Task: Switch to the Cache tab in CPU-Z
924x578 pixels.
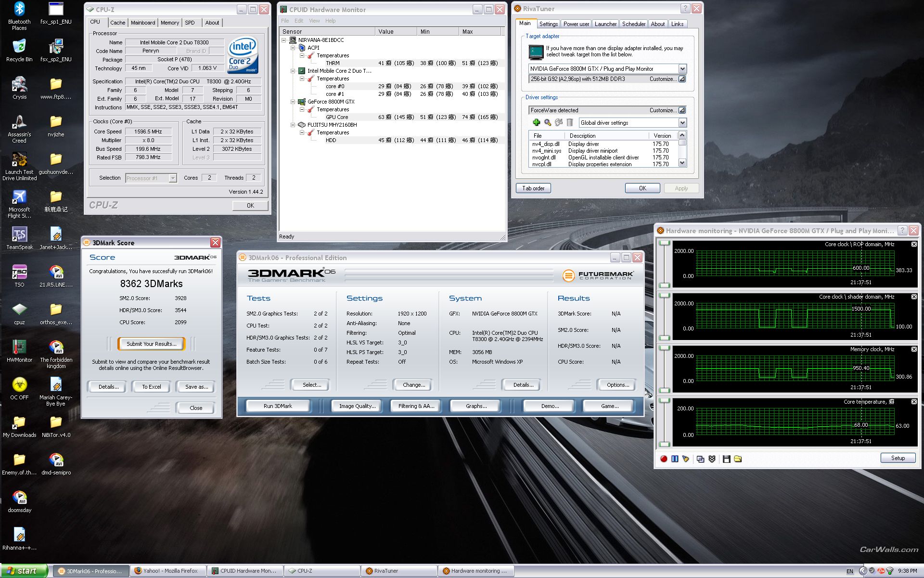Action: click(117, 23)
